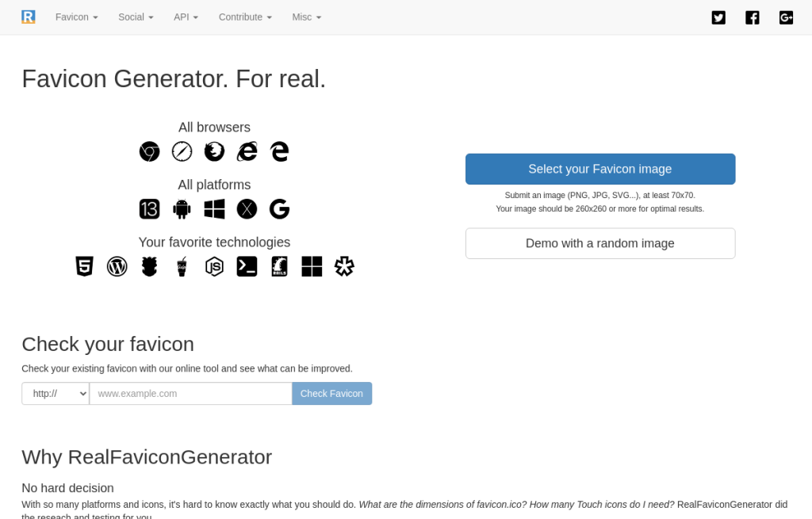Viewport: 812px width, 519px height.
Task: Click the Android robot icon
Action: tap(182, 209)
